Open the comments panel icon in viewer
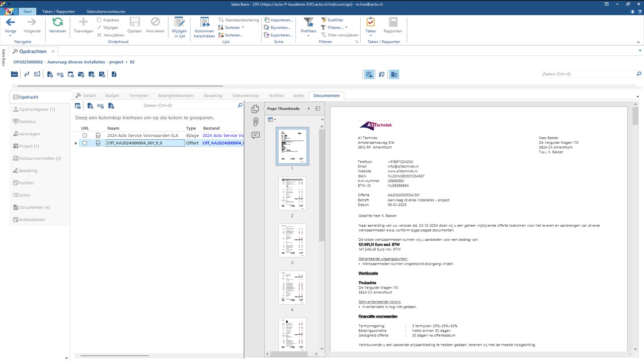The width and height of the screenshot is (644, 362). point(256,135)
